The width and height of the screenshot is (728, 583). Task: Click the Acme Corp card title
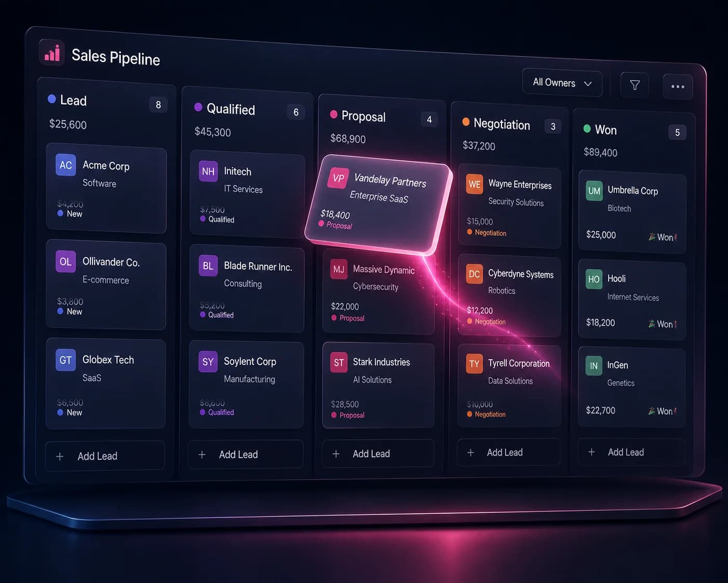coord(106,165)
